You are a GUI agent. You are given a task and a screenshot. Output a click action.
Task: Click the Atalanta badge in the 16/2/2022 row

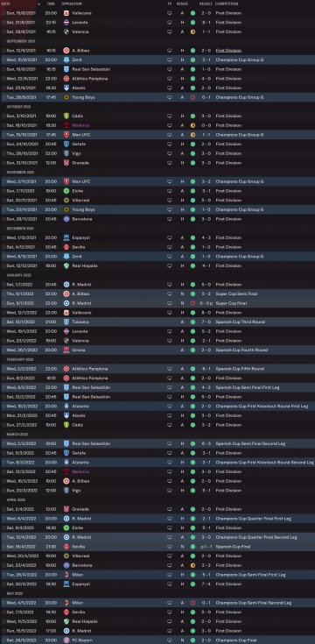pyautogui.click(x=66, y=406)
